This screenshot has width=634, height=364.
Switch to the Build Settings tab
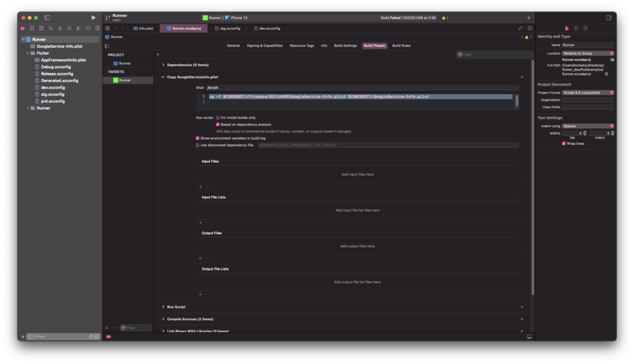[x=346, y=46]
